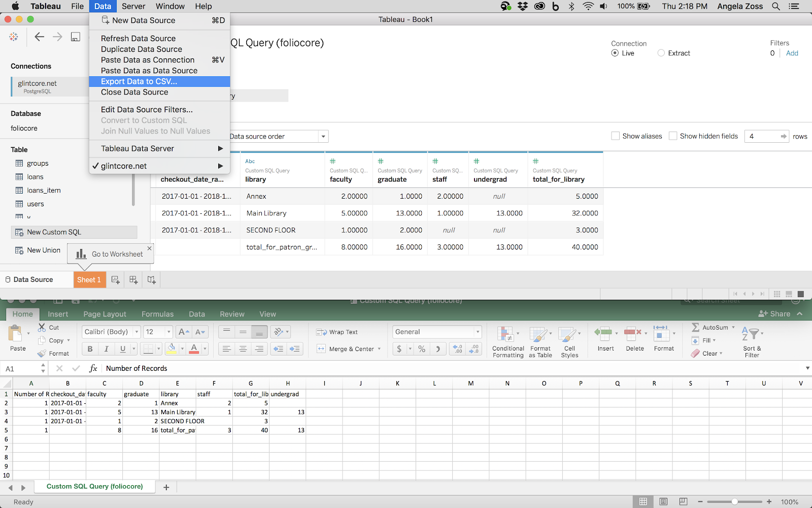
Task: Click Go to Worksheet button
Action: 110,254
